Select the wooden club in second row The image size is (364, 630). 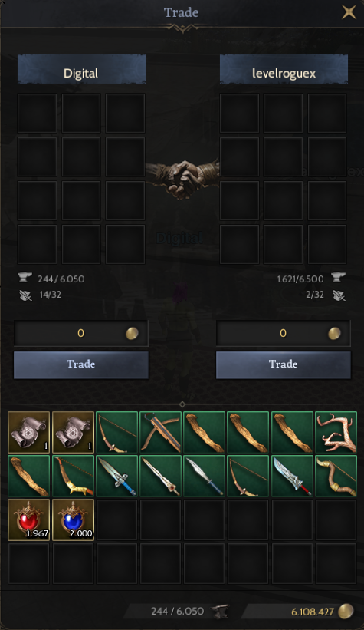coord(29,476)
